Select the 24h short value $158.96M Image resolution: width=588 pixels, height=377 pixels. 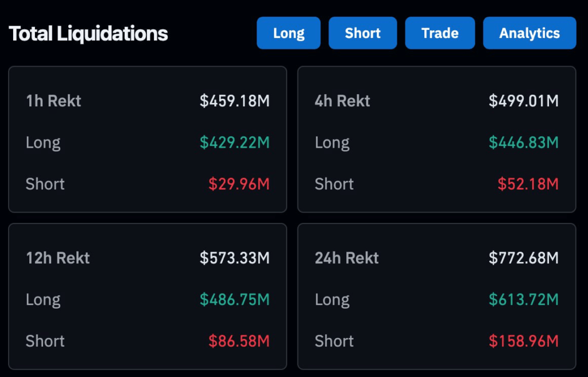[524, 341]
